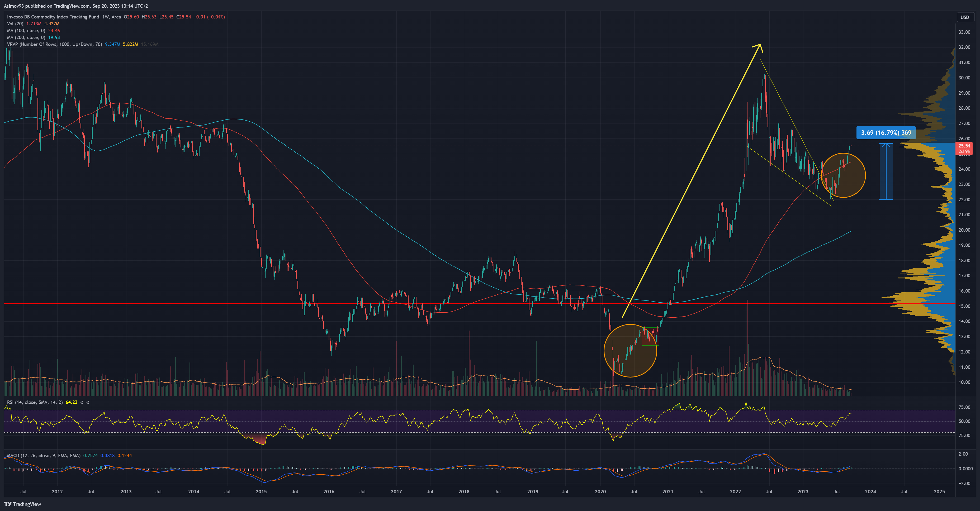Click the RSI (14, close, SMA) legend
The image size is (980, 511).
pyautogui.click(x=35, y=402)
